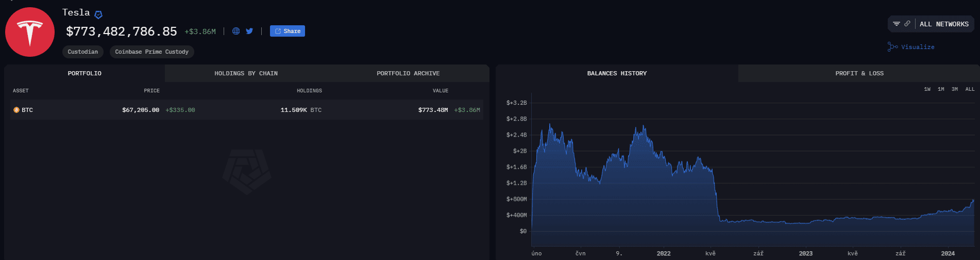Open the ALL NETWORKS dropdown
Viewport: 980px width, 260px height.
point(944,24)
